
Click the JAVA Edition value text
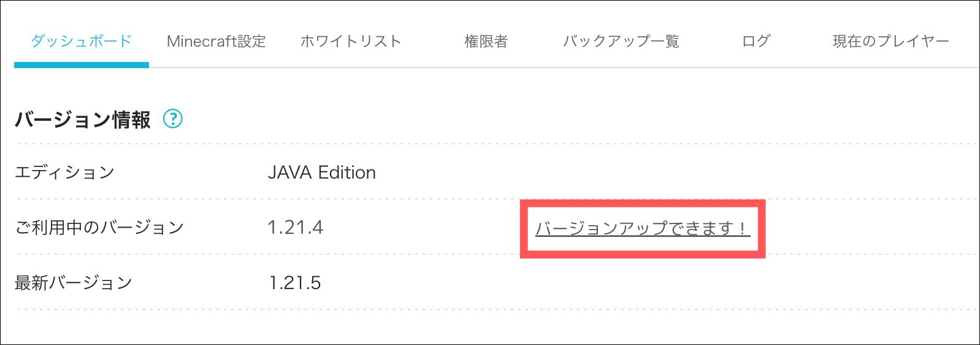tap(322, 172)
